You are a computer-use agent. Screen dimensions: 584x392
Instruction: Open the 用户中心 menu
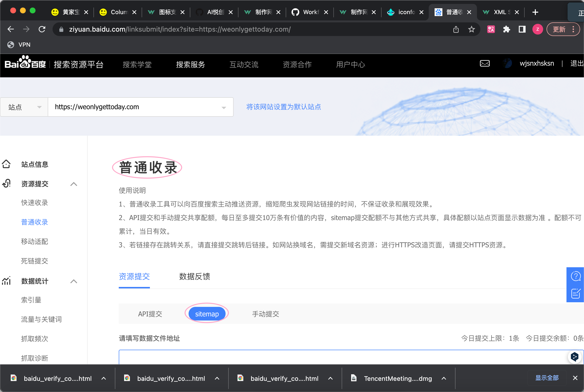tap(350, 64)
